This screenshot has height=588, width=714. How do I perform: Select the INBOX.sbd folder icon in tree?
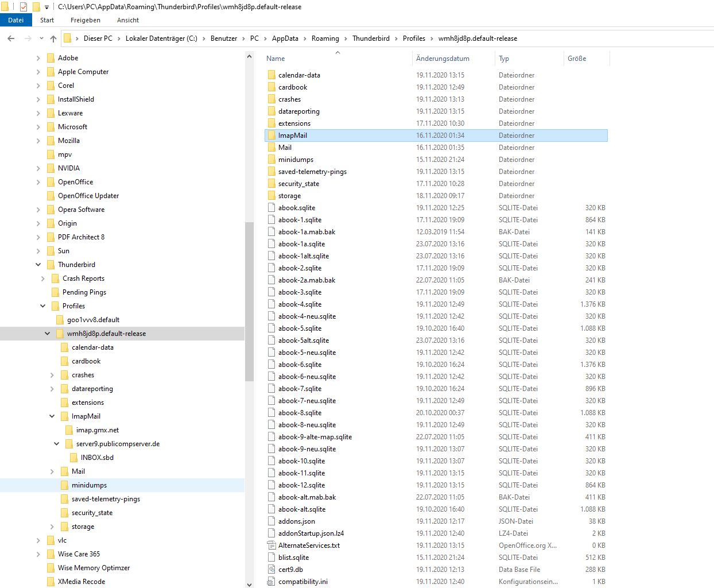coord(73,458)
